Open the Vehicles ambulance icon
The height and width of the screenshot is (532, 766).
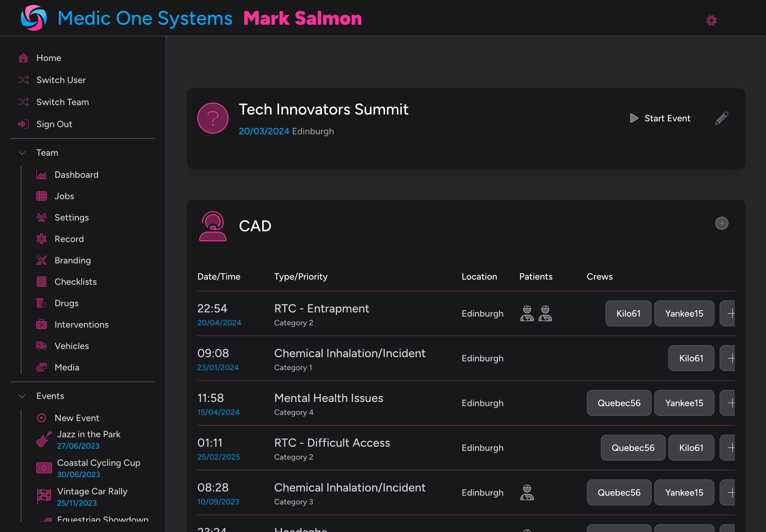(x=41, y=346)
